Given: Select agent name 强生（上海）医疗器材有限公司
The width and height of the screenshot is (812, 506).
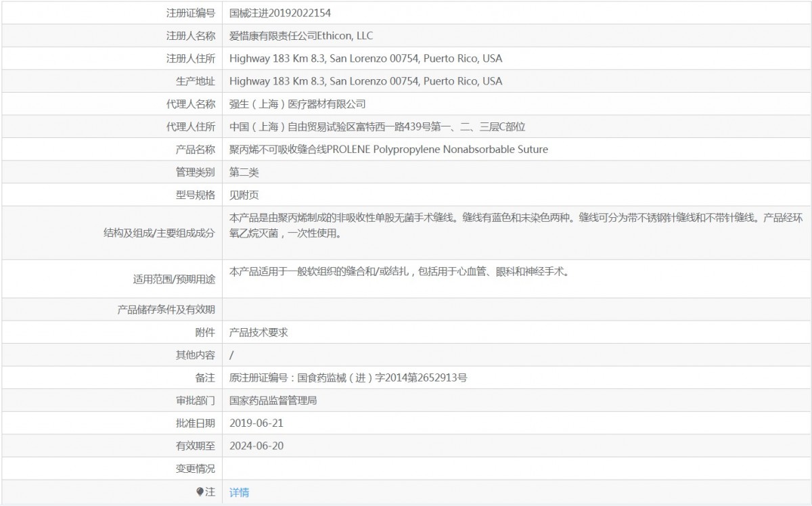Looking at the screenshot, I should pyautogui.click(x=298, y=104).
